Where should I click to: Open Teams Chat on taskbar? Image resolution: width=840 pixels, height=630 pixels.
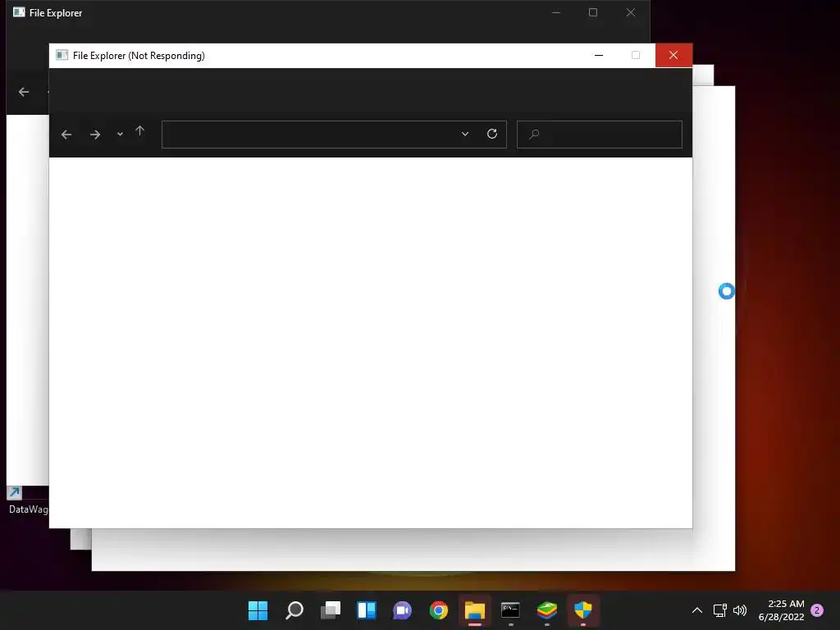[x=402, y=610]
